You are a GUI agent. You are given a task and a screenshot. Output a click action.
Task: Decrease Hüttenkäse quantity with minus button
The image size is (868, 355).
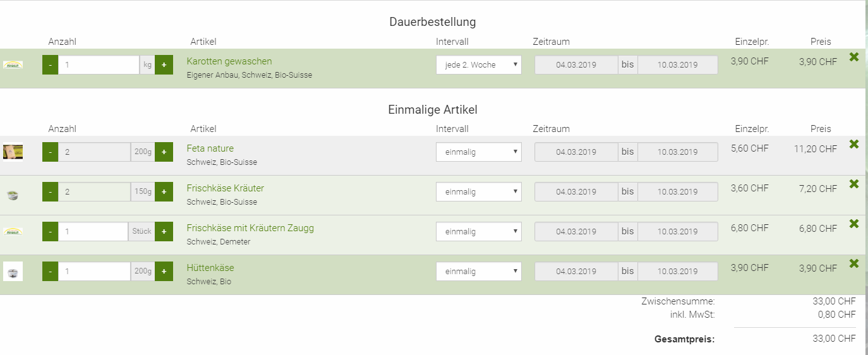click(x=51, y=272)
